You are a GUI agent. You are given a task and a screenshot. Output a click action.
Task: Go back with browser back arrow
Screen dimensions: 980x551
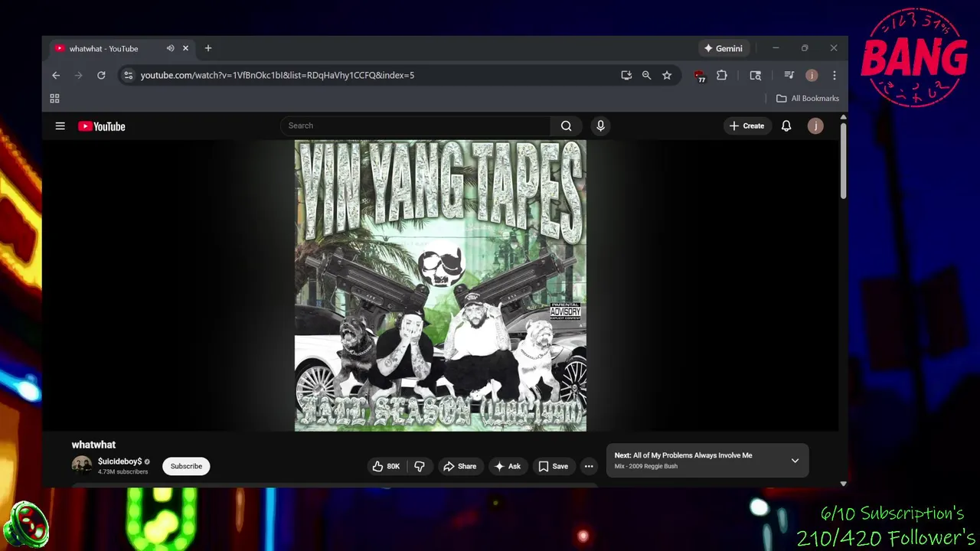(56, 75)
